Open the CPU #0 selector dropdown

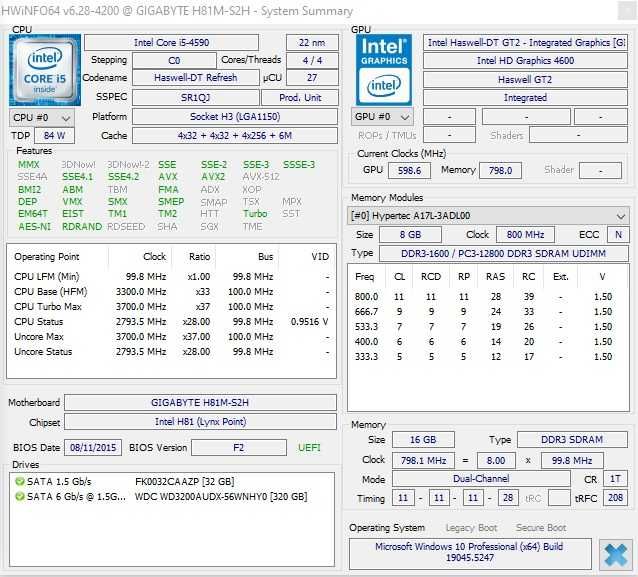click(x=42, y=118)
